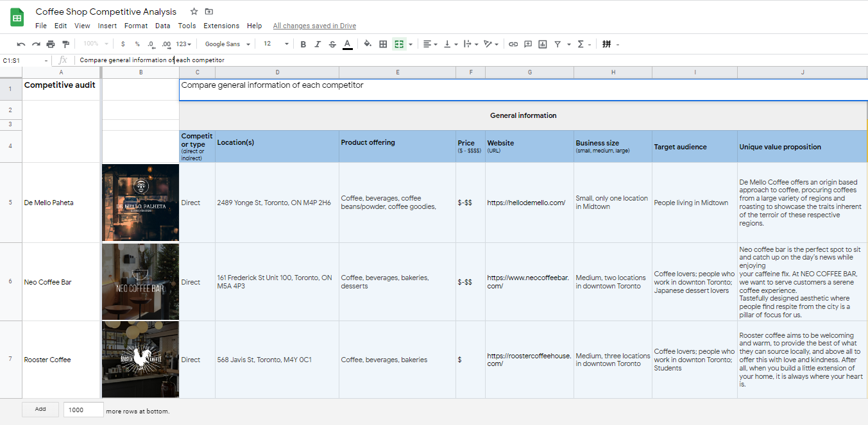868x425 pixels.
Task: Open the View menu
Action: [82, 26]
